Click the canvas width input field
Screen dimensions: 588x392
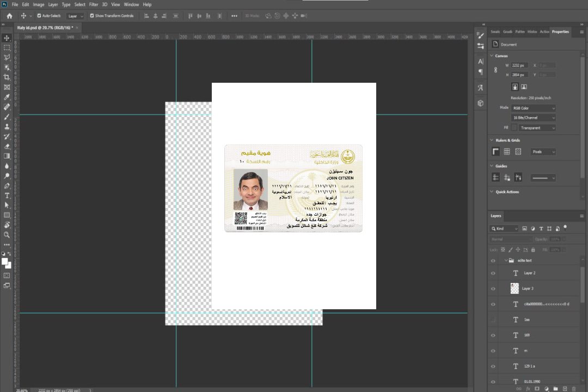click(519, 65)
